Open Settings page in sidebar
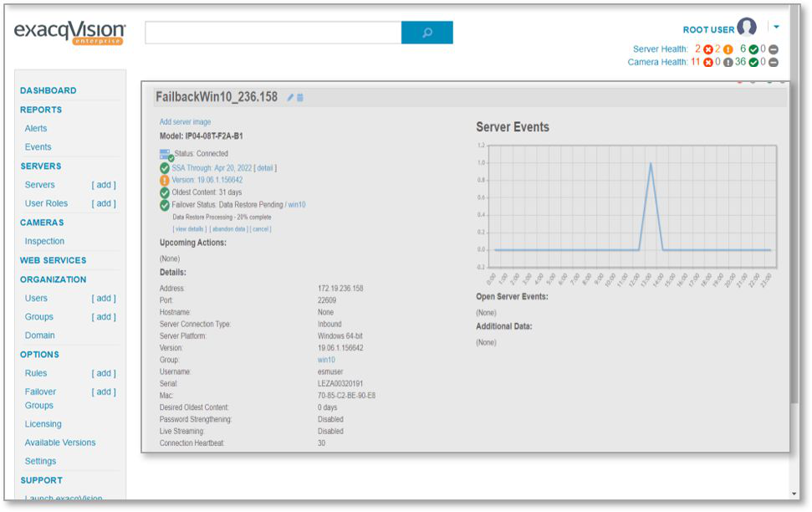The height and width of the screenshot is (512, 812). coord(40,462)
